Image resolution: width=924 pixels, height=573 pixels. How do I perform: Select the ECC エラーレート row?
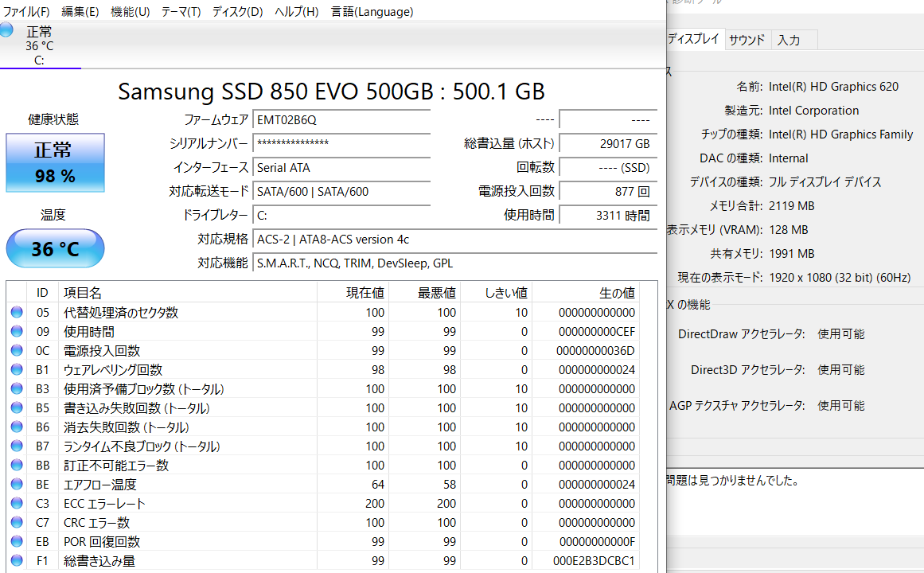click(323, 504)
